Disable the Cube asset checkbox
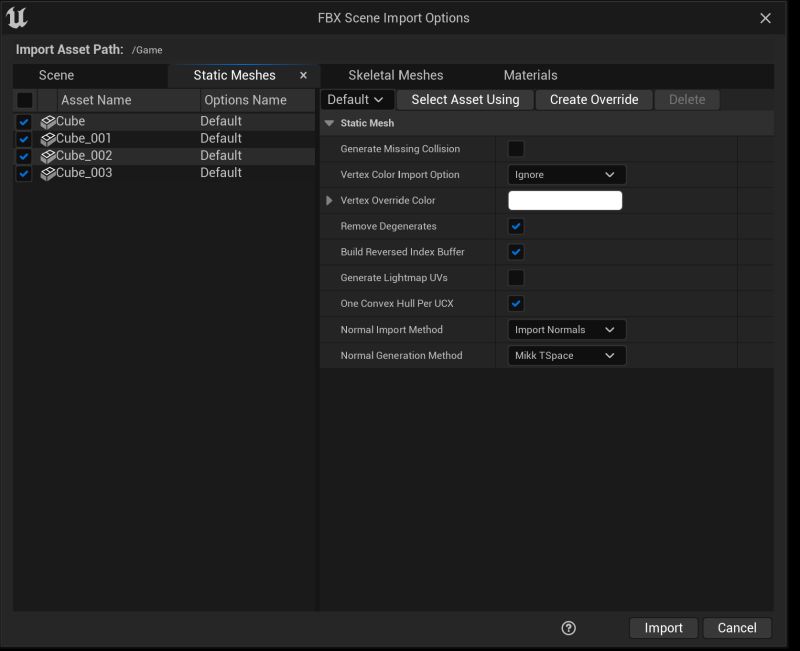Image resolution: width=800 pixels, height=651 pixels. 23,121
